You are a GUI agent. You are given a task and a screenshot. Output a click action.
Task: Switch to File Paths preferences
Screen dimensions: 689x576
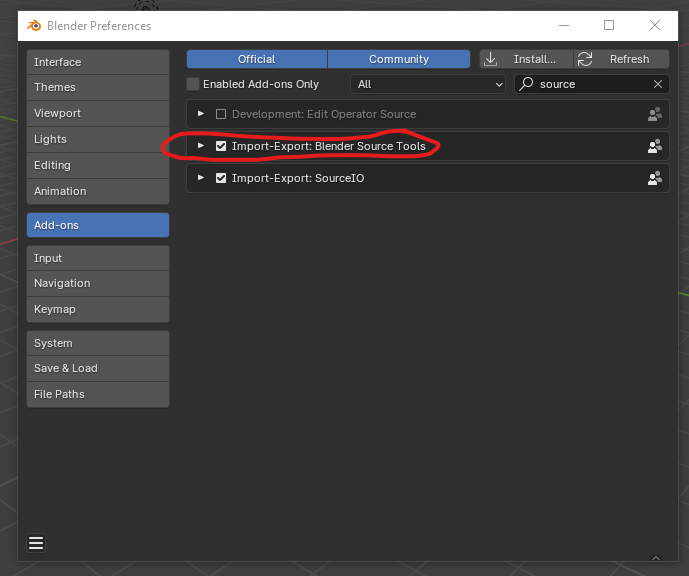pyautogui.click(x=98, y=394)
